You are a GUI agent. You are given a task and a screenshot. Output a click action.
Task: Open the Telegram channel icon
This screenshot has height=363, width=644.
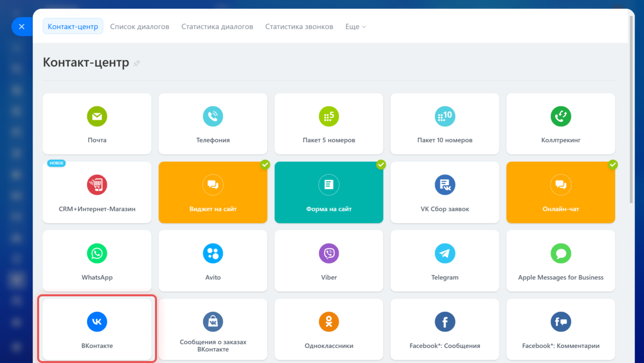coord(445,254)
